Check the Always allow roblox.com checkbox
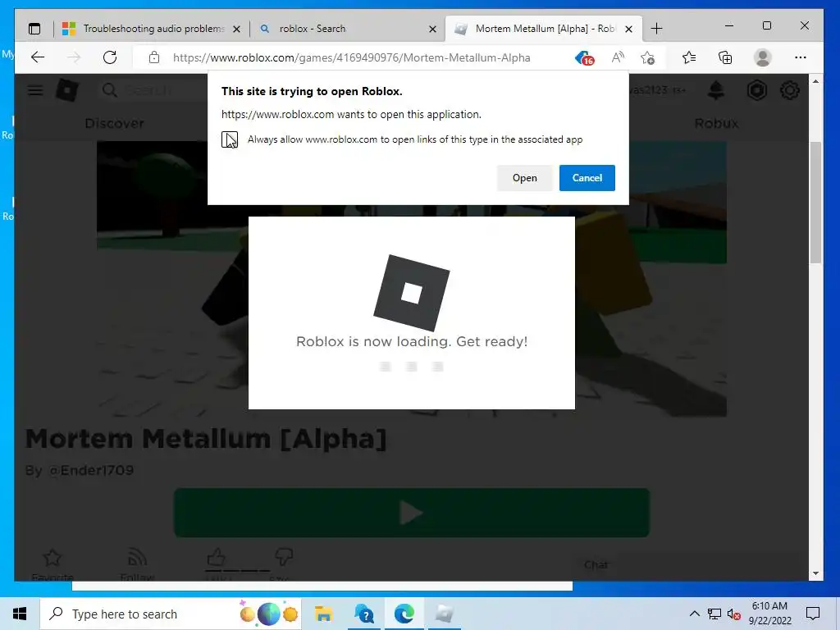 [230, 139]
